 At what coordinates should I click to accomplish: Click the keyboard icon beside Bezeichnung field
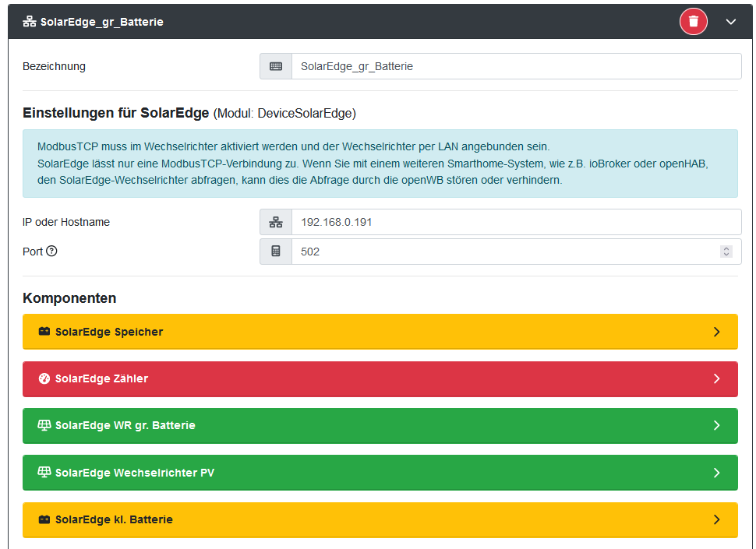276,66
